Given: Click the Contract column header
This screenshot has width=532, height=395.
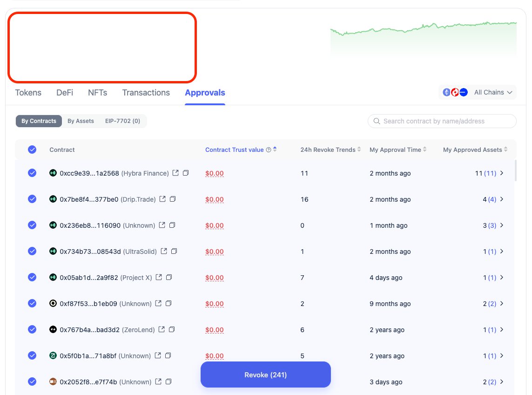Looking at the screenshot, I should click(62, 150).
